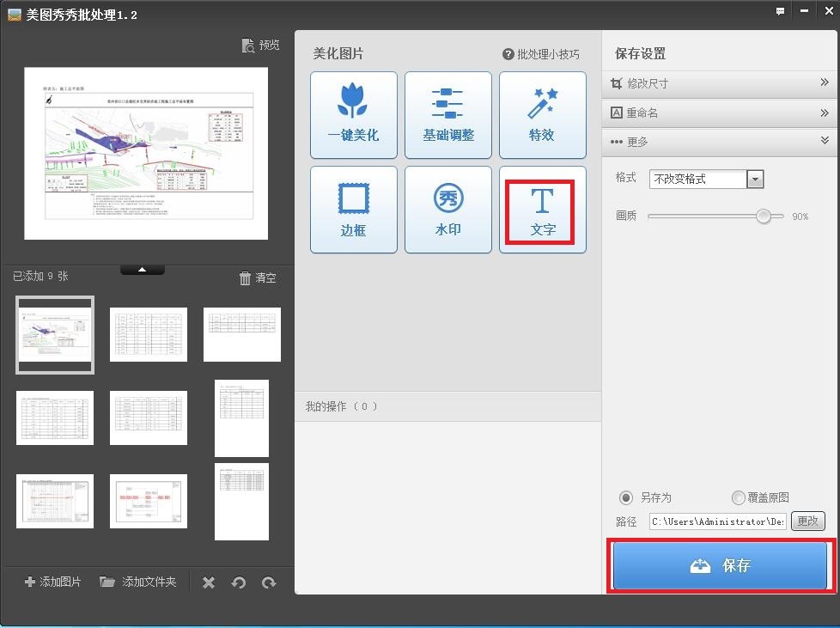
Task: Click the blue 保存 save button
Action: [720, 565]
